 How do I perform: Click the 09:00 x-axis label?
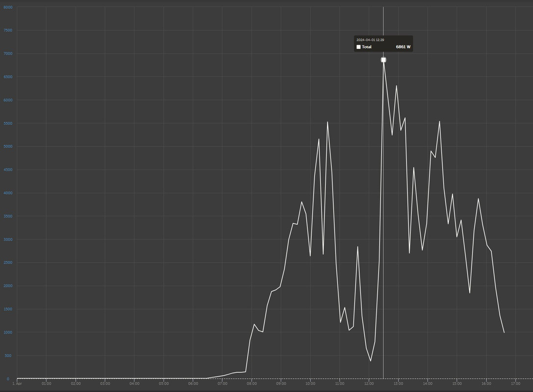pyautogui.click(x=281, y=384)
